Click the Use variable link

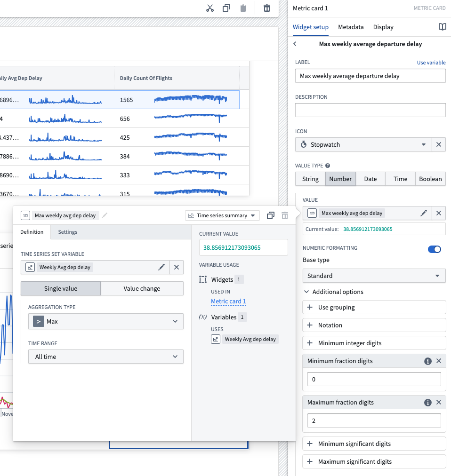(431, 63)
